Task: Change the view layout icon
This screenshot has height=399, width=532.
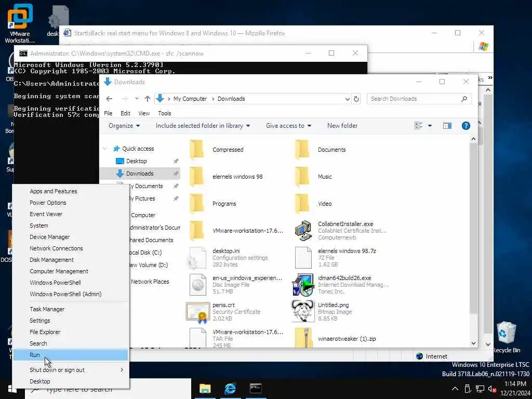Action: [418, 126]
